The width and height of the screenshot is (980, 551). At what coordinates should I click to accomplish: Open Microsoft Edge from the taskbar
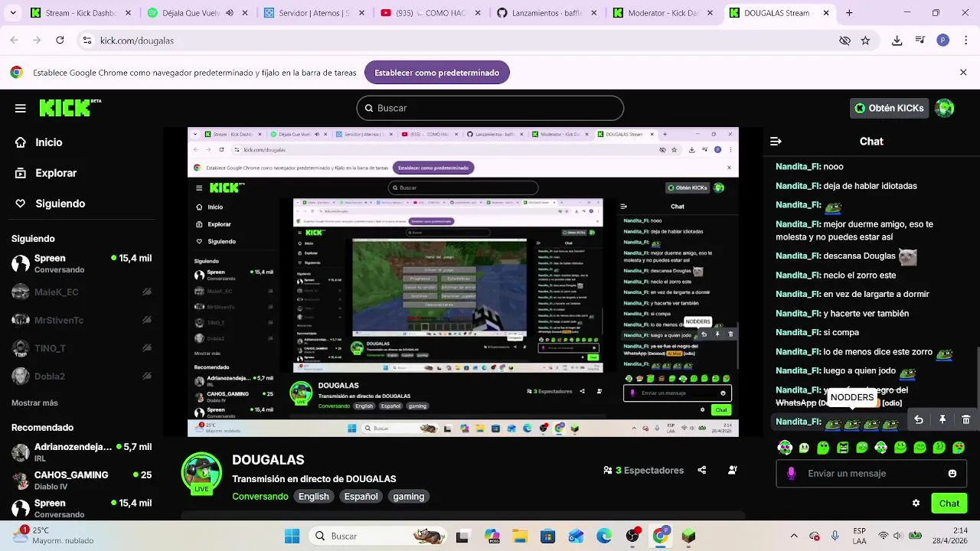click(x=604, y=536)
